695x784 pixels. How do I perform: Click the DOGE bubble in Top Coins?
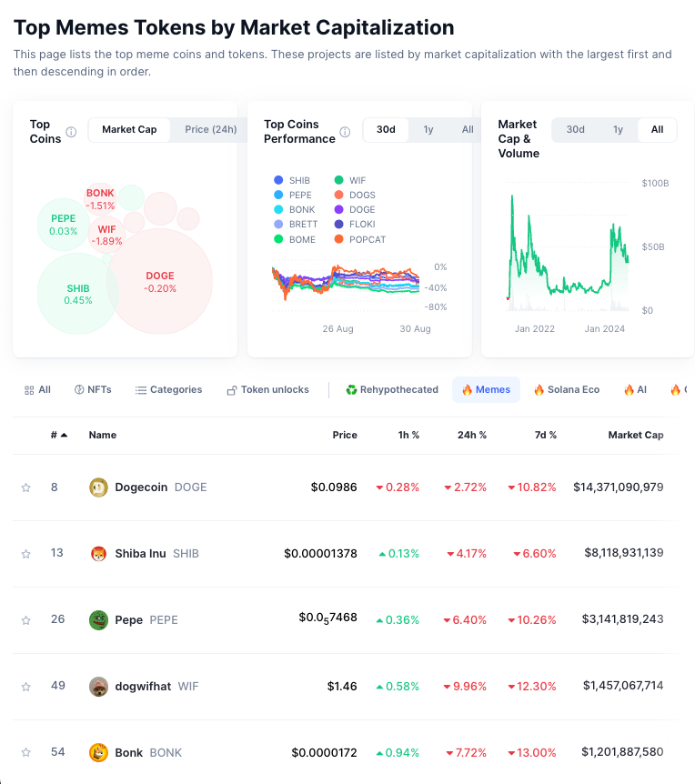click(x=160, y=282)
